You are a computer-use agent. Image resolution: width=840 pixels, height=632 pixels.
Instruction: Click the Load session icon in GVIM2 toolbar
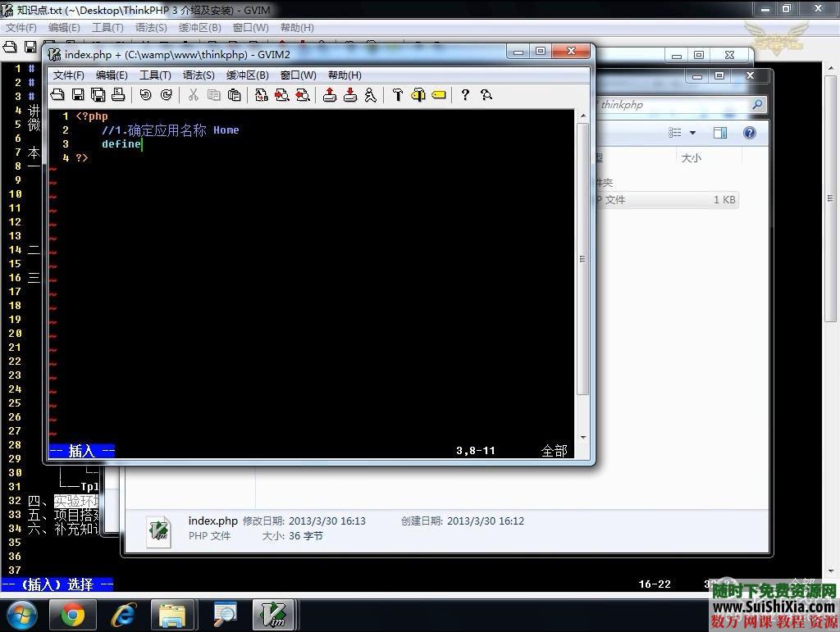point(330,95)
